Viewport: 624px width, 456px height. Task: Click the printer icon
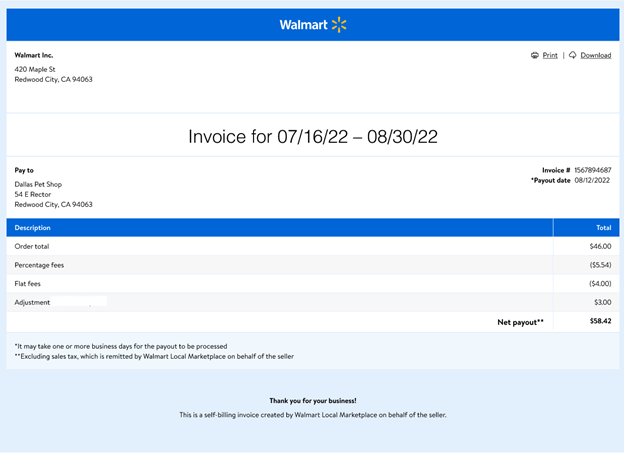[534, 55]
